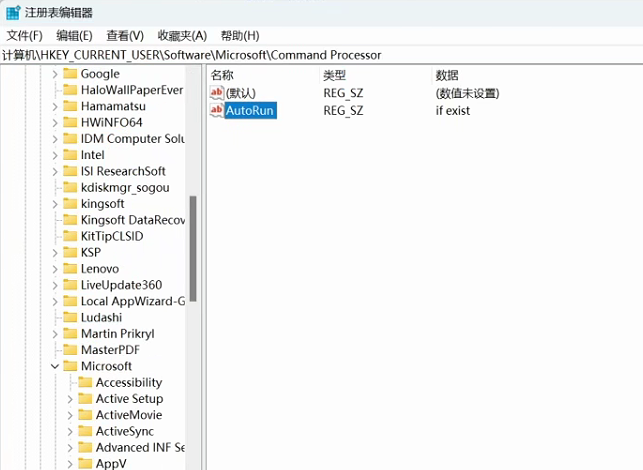Viewport: 643px width, 470px height.
Task: Click the 数据 column header
Action: [447, 75]
